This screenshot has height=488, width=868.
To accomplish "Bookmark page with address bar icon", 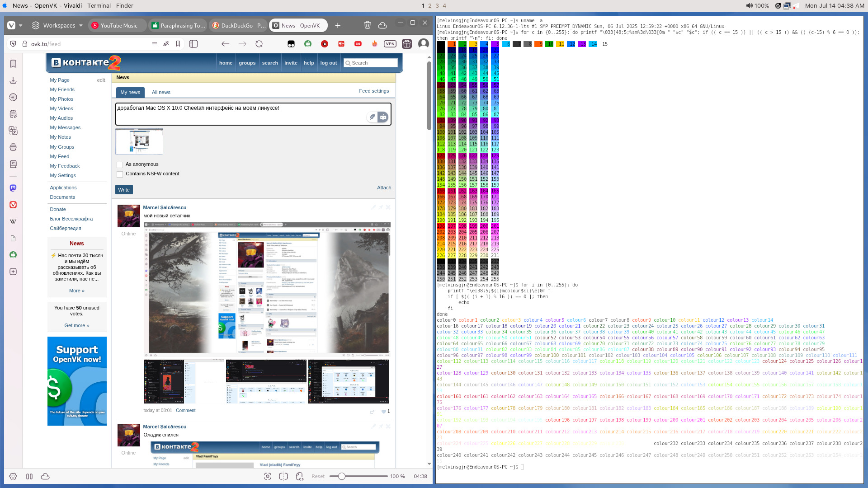I will [x=178, y=44].
